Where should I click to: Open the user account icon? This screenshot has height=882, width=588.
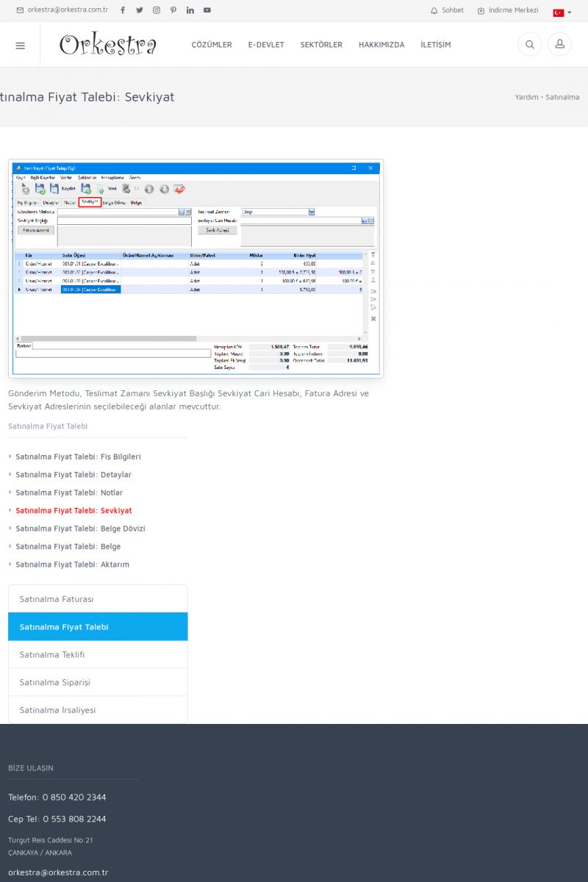(x=559, y=45)
